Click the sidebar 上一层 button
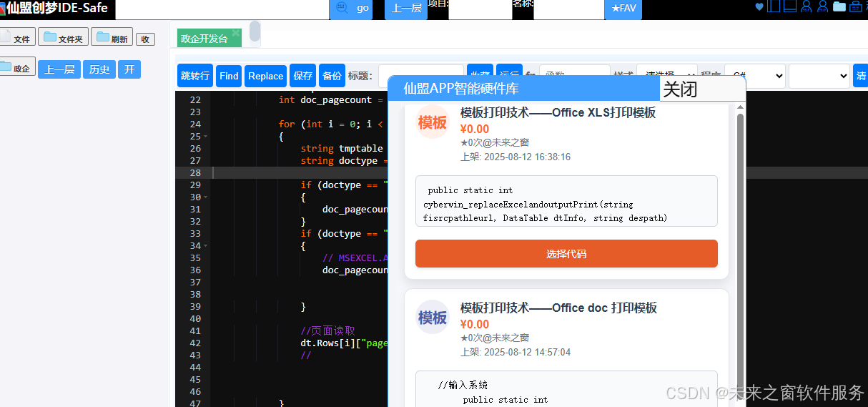 tap(59, 69)
